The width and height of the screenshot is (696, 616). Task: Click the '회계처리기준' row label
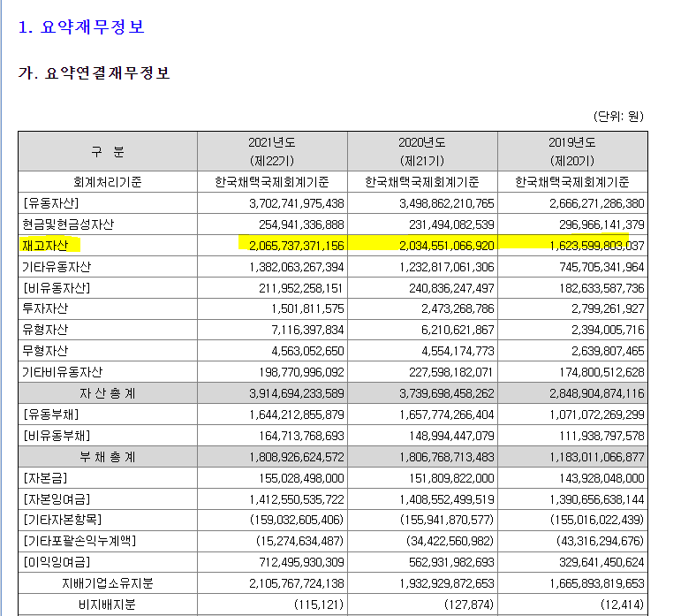108,182
